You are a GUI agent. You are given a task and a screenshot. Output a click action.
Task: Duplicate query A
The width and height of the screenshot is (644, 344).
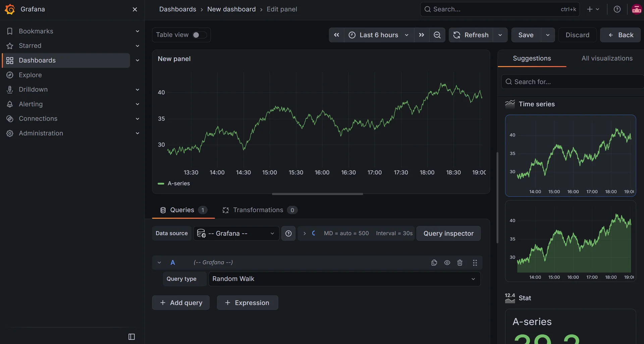434,263
